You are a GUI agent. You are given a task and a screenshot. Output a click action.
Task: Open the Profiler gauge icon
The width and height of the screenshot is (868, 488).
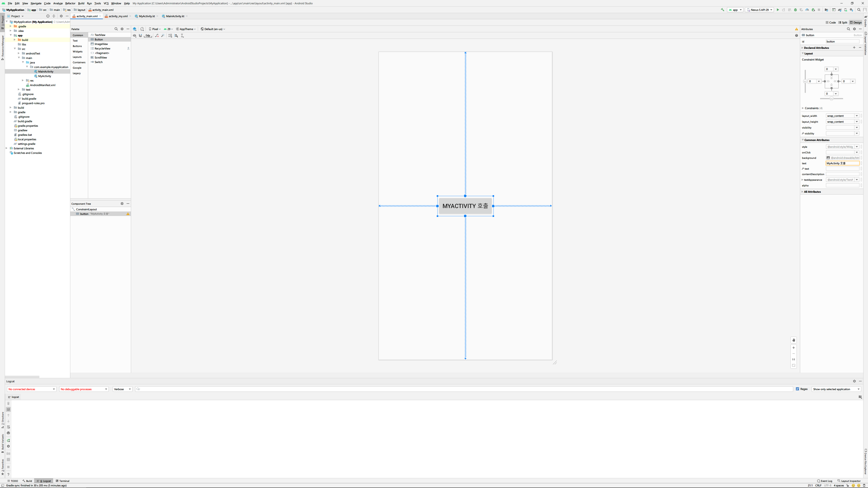(x=807, y=10)
